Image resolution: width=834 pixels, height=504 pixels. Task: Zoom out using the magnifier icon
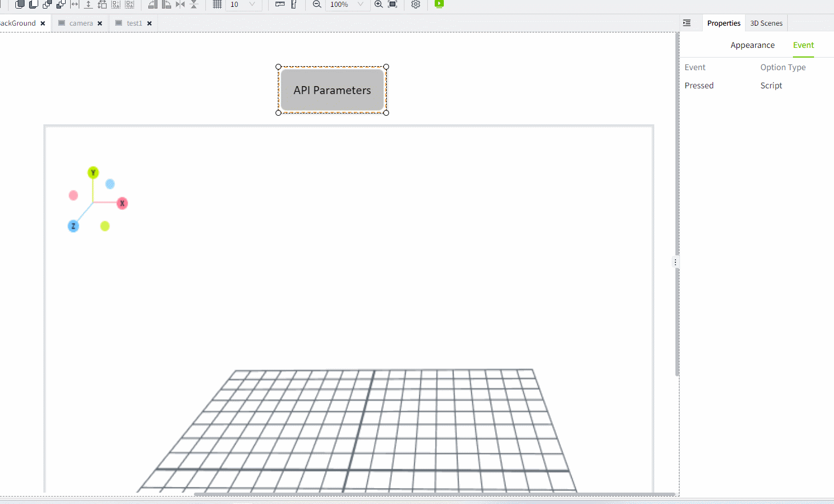tap(317, 5)
